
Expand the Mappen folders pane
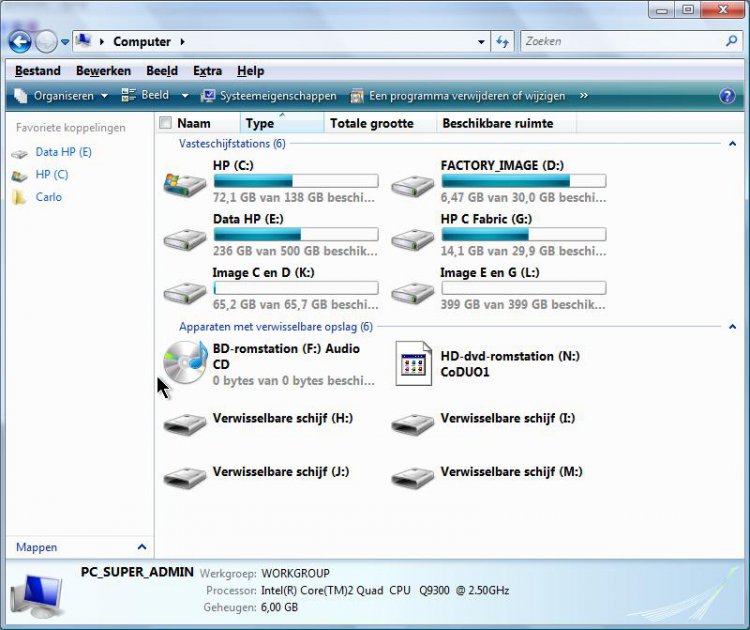pyautogui.click(x=142, y=547)
